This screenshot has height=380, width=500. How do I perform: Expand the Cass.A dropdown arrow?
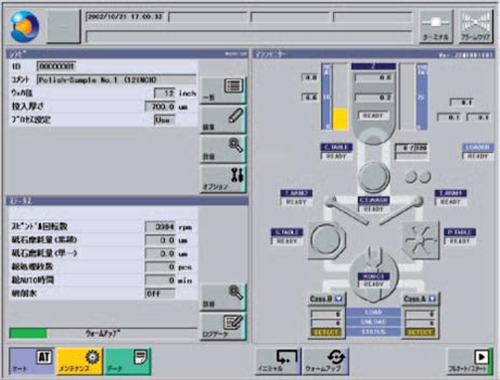[432, 299]
